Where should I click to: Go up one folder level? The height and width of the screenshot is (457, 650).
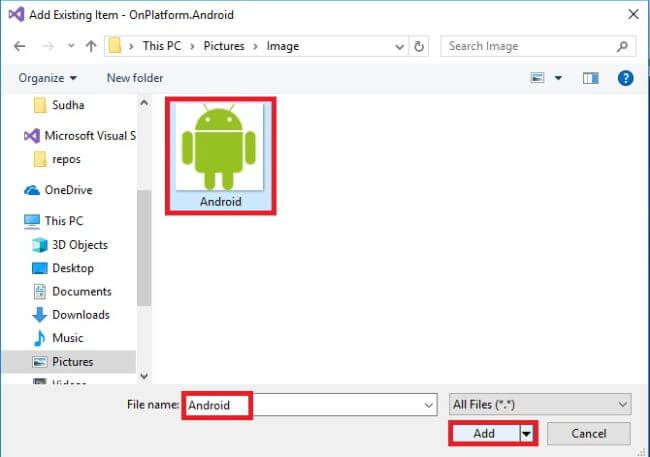pos(91,46)
